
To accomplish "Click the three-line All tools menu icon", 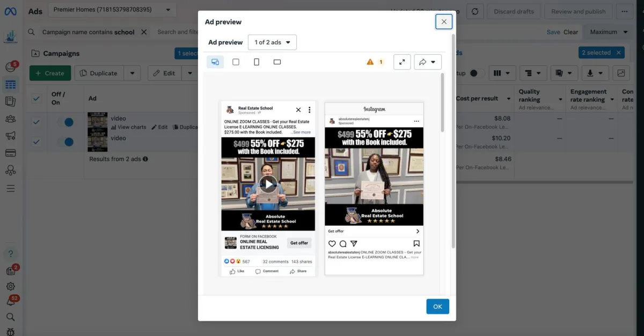I will [11, 188].
